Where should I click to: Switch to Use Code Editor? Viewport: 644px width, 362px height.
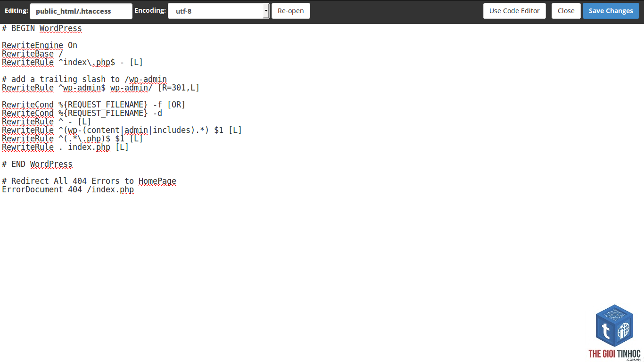coord(514,11)
